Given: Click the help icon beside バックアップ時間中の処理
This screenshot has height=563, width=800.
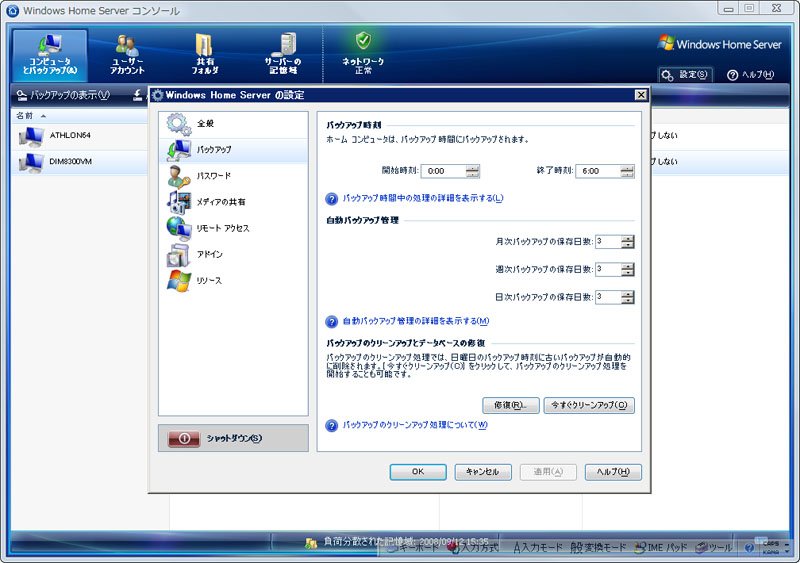Looking at the screenshot, I should [x=332, y=199].
